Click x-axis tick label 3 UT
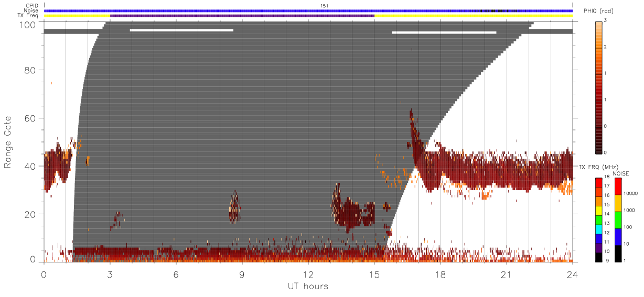644x297 pixels. [x=110, y=274]
